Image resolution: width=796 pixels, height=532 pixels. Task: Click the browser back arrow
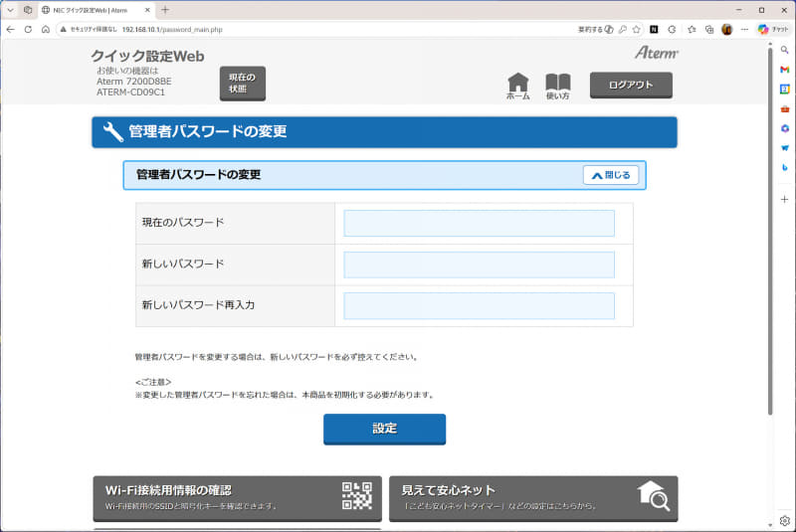tap(11, 30)
